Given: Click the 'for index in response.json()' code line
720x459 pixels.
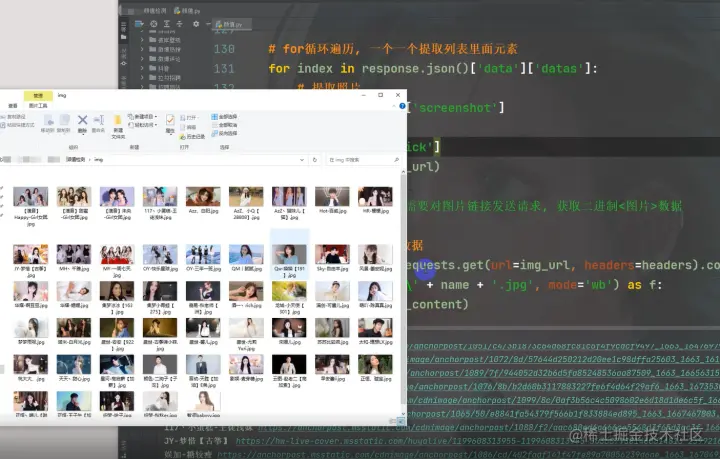Looking at the screenshot, I should (x=433, y=68).
